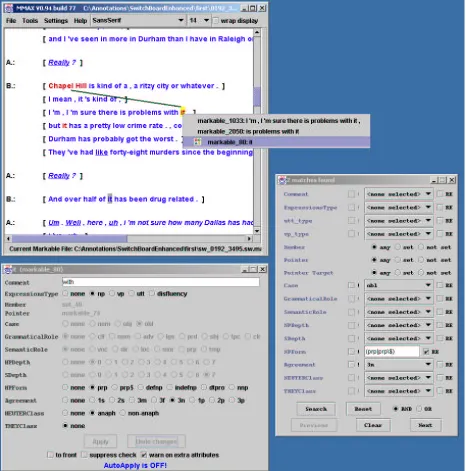Click the markable_80 icon in the popup list
The image size is (466, 471).
pyautogui.click(x=198, y=142)
